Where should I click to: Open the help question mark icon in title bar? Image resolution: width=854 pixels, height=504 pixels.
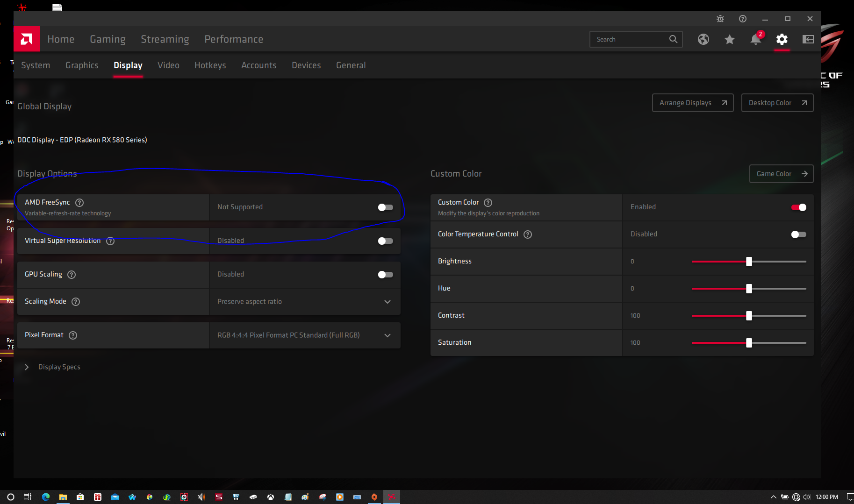(x=743, y=19)
